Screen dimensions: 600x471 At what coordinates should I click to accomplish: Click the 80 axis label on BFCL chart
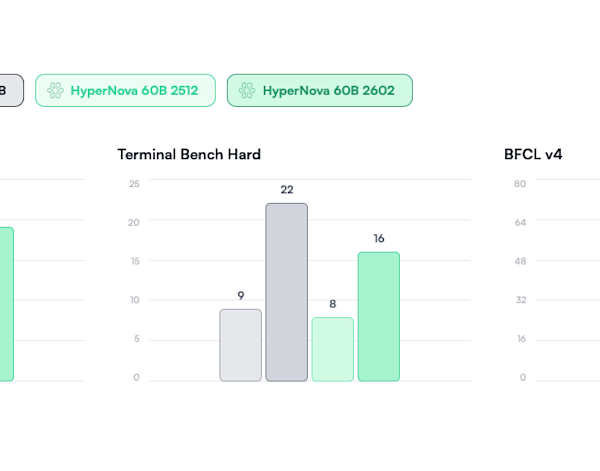520,184
